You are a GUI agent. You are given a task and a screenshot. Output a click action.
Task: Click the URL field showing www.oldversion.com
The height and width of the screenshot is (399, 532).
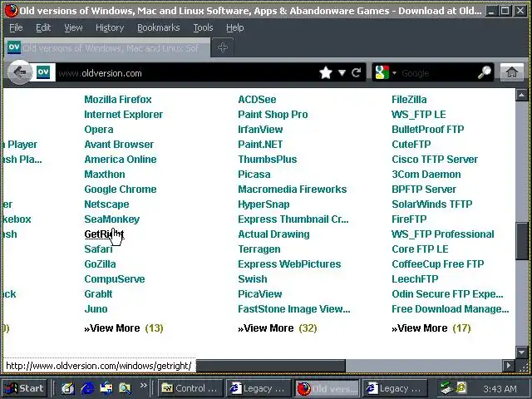(186, 73)
